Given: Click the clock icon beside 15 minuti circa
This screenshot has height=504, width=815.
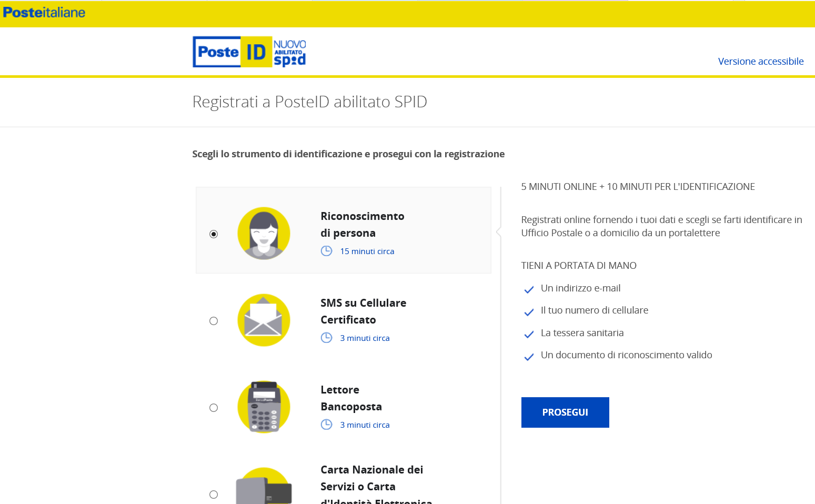Looking at the screenshot, I should click(327, 251).
